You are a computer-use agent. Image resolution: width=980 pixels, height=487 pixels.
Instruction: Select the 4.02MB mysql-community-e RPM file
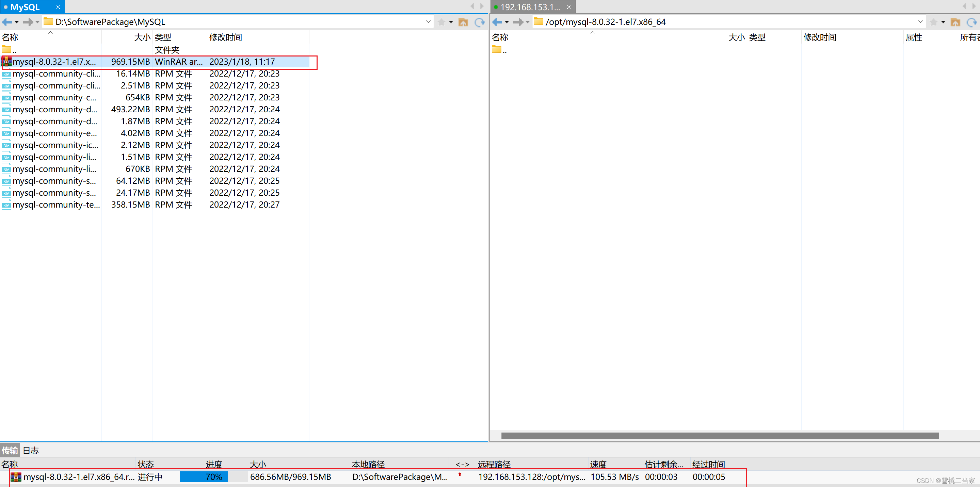pyautogui.click(x=155, y=133)
